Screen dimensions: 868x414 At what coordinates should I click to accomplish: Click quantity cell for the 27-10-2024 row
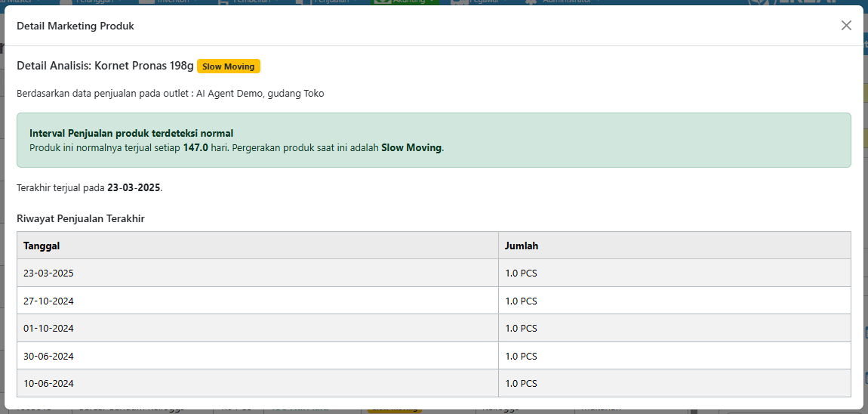click(522, 301)
